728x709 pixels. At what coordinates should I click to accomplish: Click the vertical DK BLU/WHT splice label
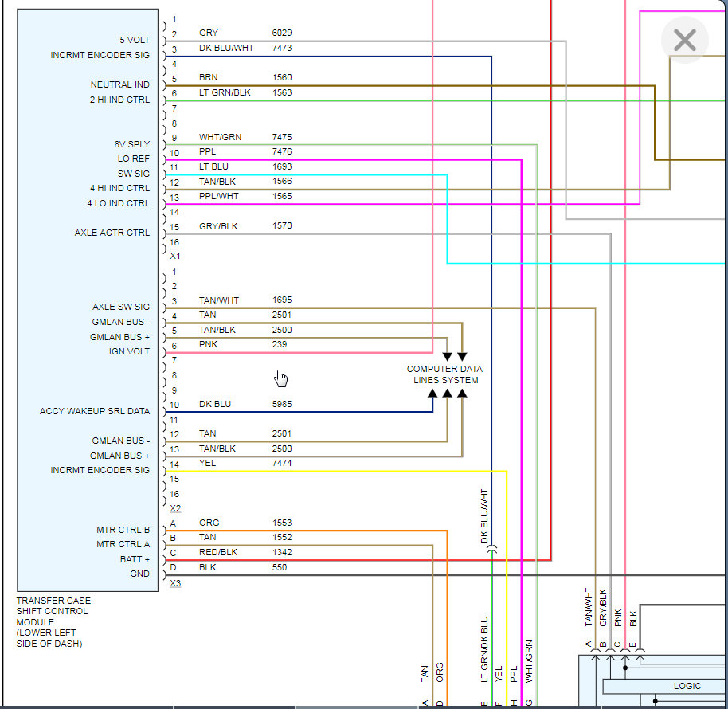(x=484, y=516)
